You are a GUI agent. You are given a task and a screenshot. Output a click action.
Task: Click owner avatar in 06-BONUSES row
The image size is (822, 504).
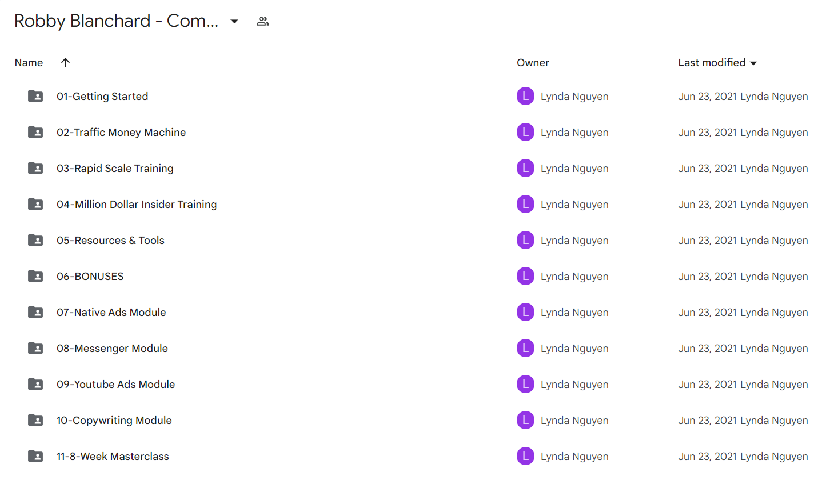(525, 276)
